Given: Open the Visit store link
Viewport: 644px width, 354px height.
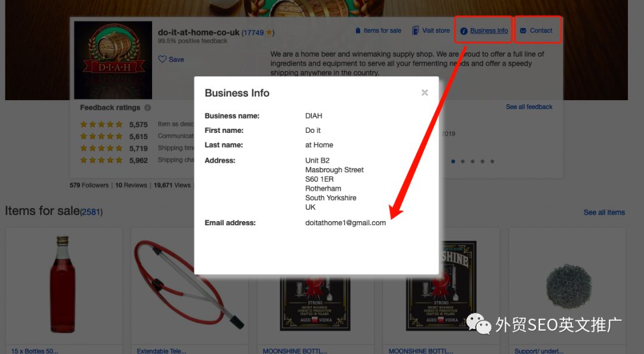Looking at the screenshot, I should coord(436,30).
